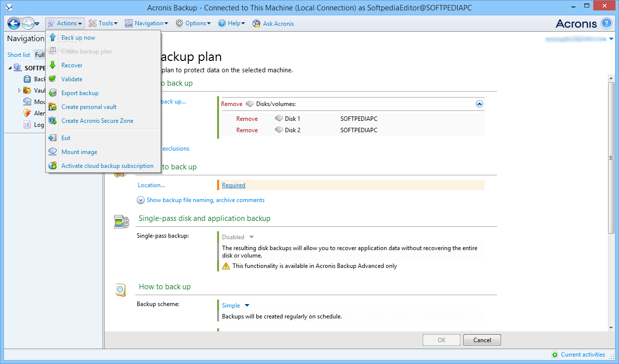Click the Validate checkmark icon
The width and height of the screenshot is (619, 364).
[53, 79]
